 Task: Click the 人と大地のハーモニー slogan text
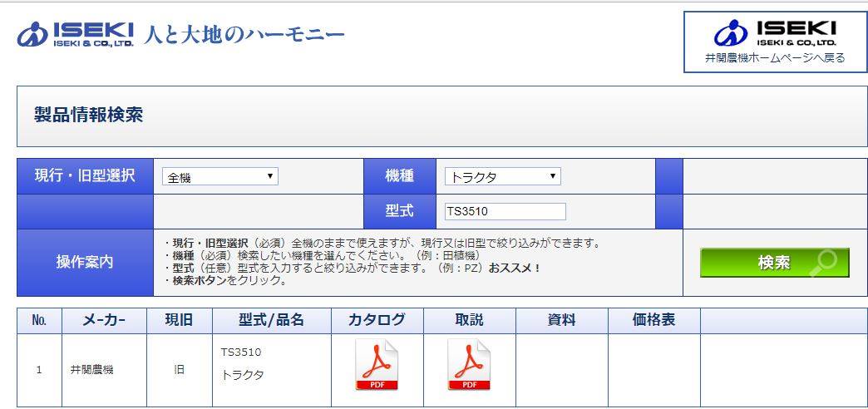coord(244,35)
